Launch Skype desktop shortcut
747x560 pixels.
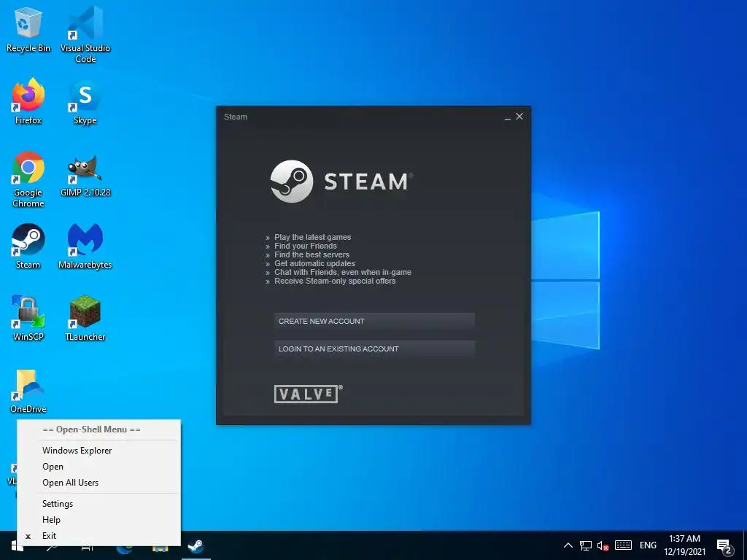click(x=85, y=101)
